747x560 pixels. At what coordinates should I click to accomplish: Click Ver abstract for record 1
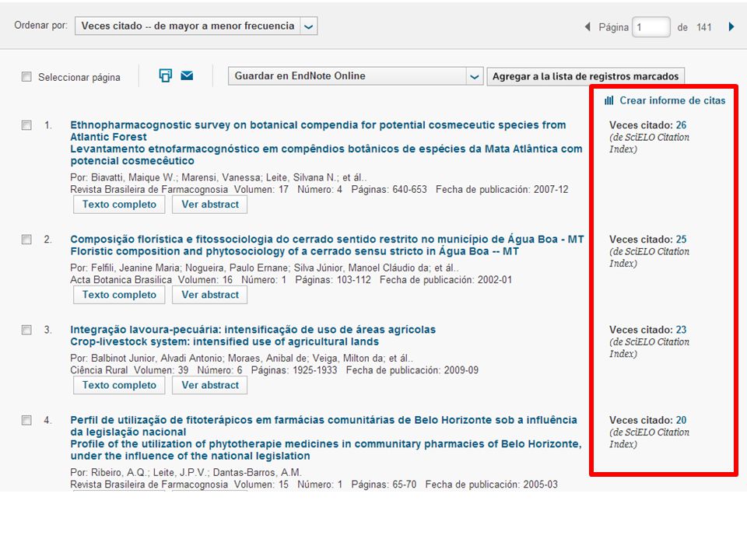[209, 205]
